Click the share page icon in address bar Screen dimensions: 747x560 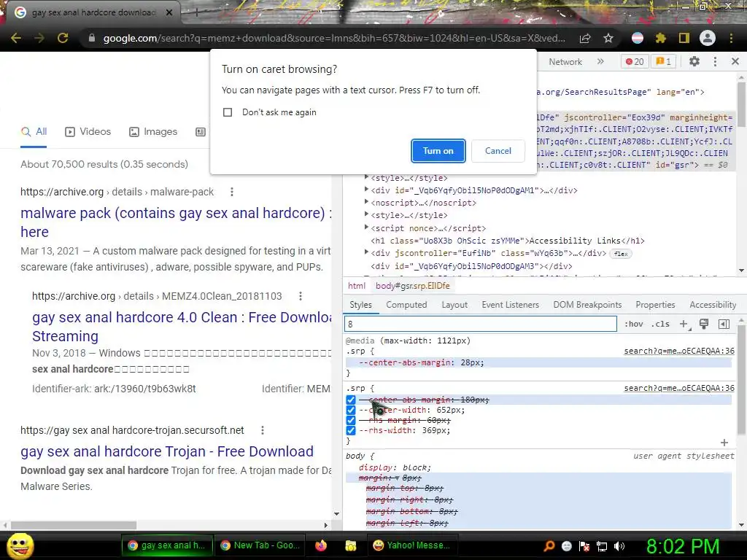pos(585,38)
